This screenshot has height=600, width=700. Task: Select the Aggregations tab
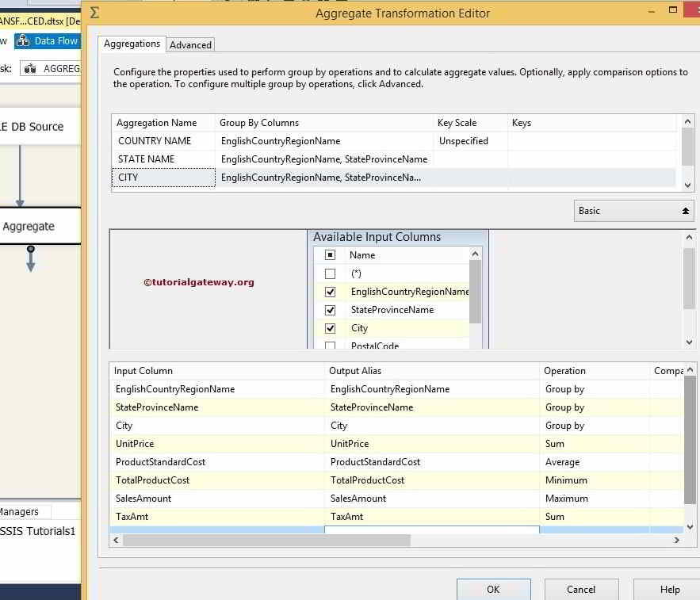[132, 44]
